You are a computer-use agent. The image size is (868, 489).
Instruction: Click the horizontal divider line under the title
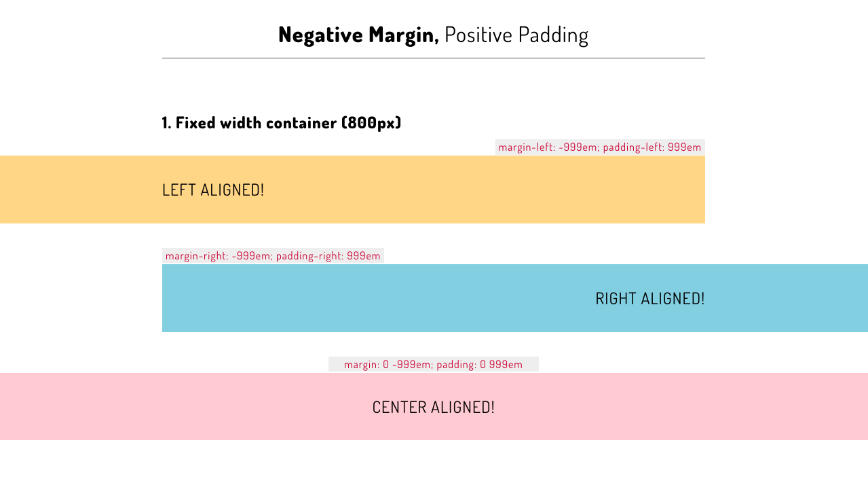433,58
